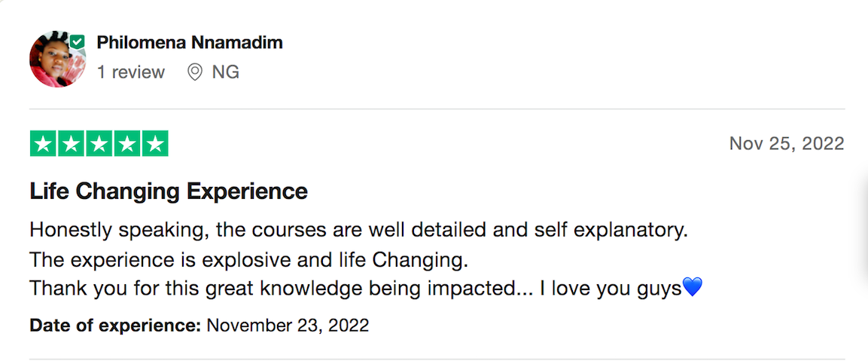Open the "Life Changing Experience" review title
This screenshot has width=868, height=361.
coord(169,192)
